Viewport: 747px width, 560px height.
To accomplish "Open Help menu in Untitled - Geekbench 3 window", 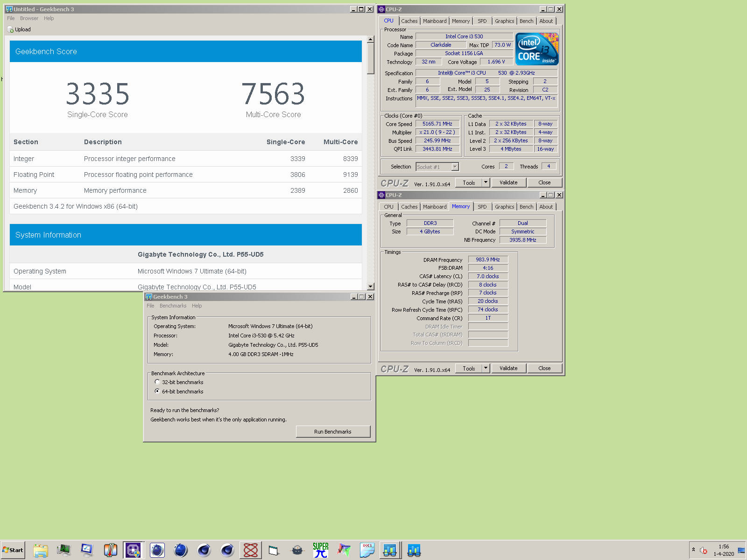I will 49,18.
